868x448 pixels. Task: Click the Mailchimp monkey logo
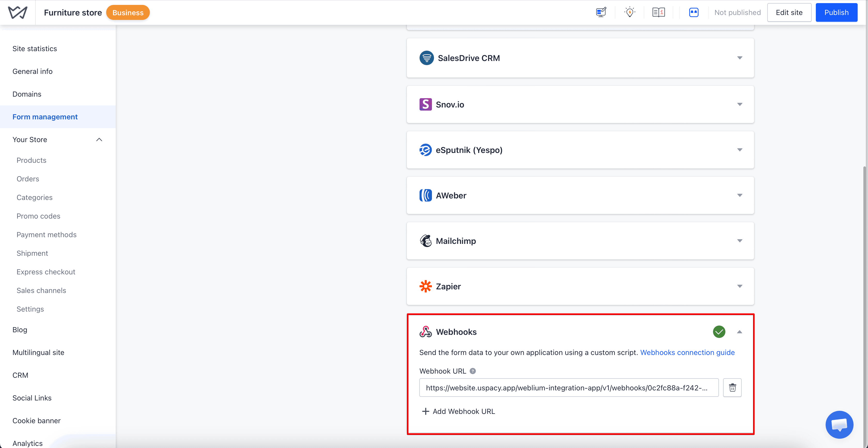[x=425, y=241]
